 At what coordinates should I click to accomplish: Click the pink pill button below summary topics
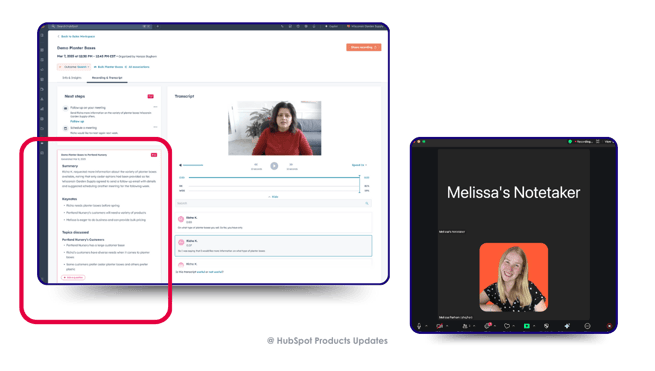coord(74,277)
